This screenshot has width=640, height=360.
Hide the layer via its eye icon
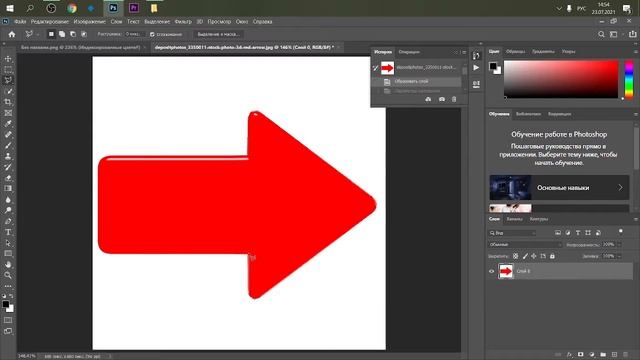(x=491, y=271)
